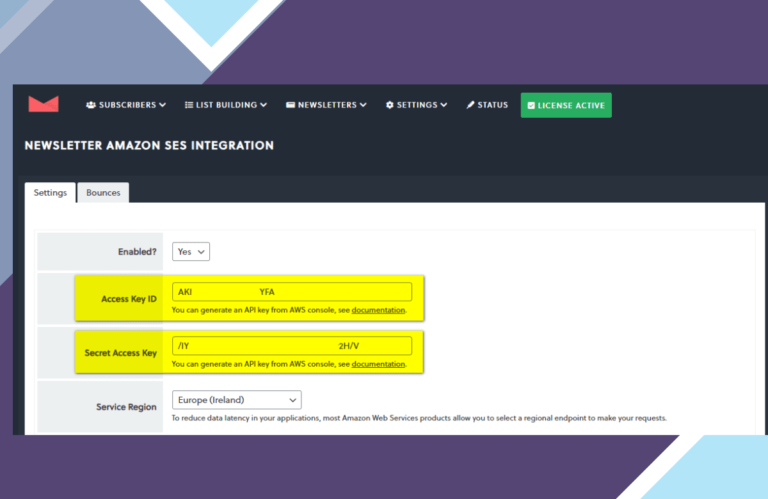Screen dimensions: 768x499
Task: Open the Enabled Yes dropdown
Action: pyautogui.click(x=191, y=252)
